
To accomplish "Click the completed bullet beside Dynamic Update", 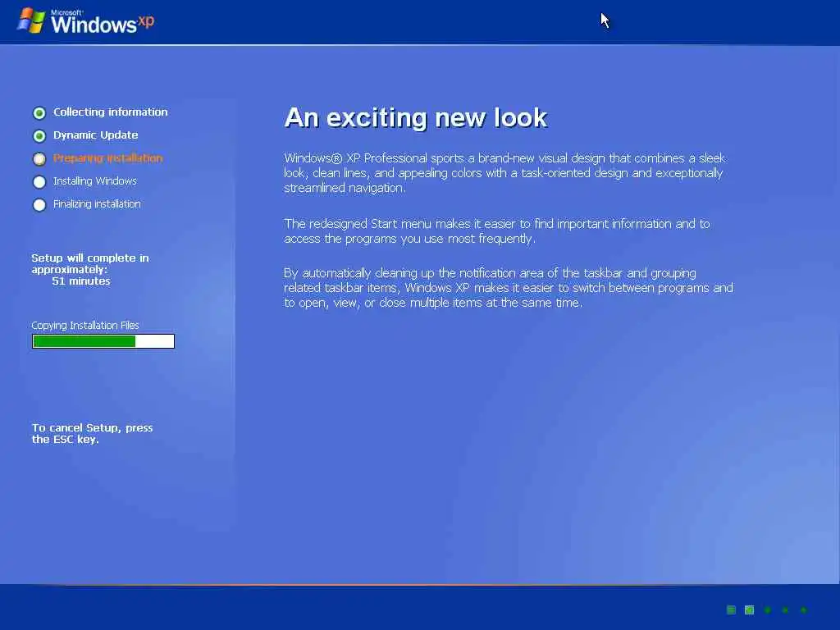I will (x=39, y=136).
